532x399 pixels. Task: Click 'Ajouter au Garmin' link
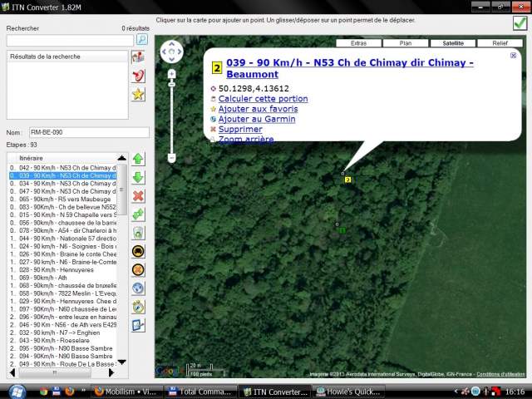(256, 119)
